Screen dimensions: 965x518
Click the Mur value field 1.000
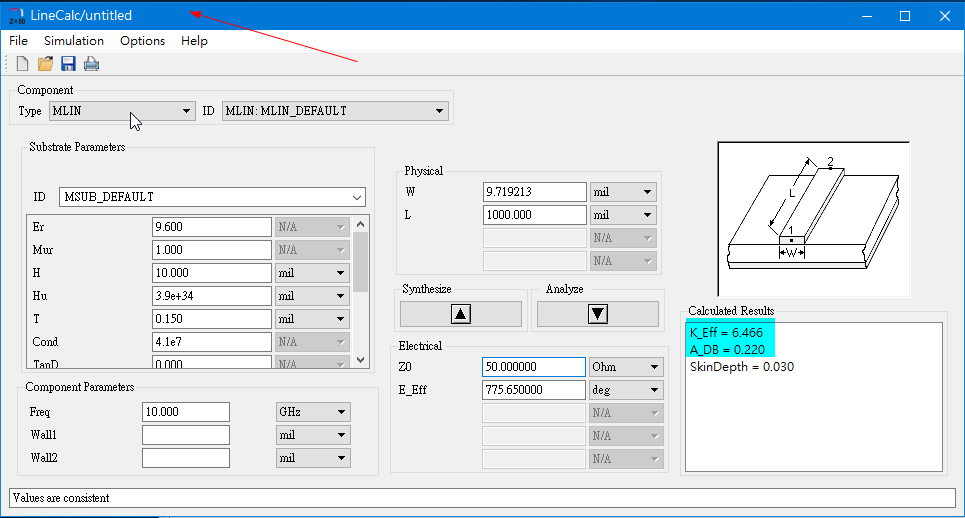[x=212, y=250]
